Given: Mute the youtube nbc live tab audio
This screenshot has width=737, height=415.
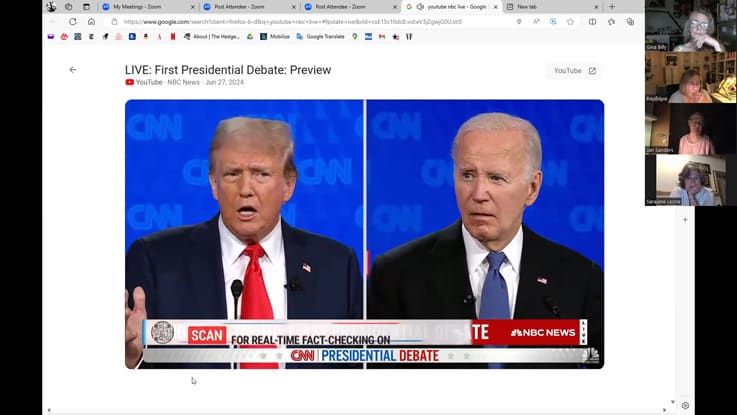Looking at the screenshot, I should 420,7.
